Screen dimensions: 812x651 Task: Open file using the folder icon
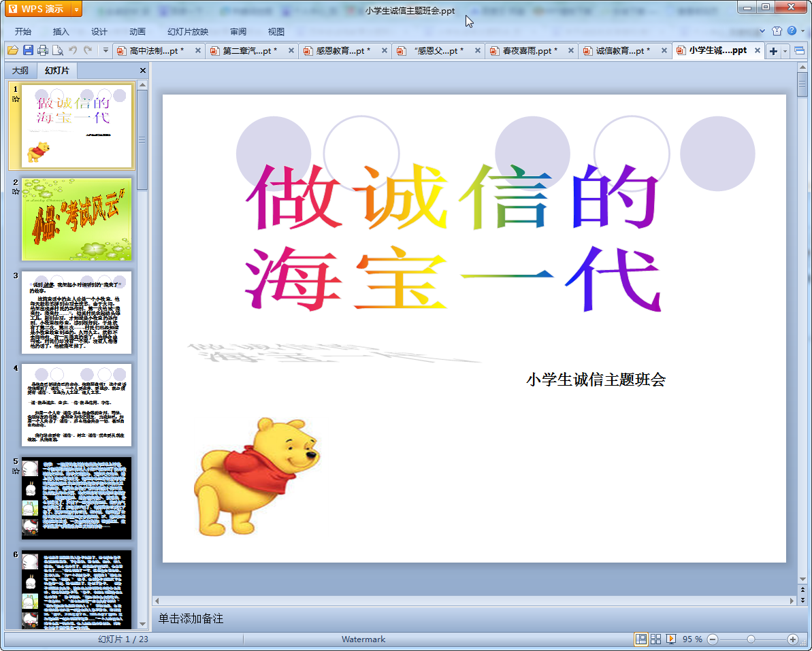click(x=13, y=50)
